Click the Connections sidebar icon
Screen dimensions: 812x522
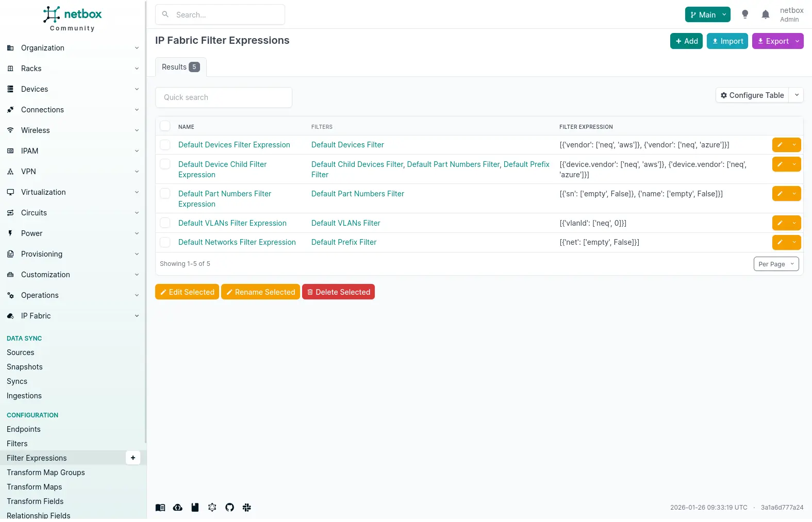(x=10, y=110)
